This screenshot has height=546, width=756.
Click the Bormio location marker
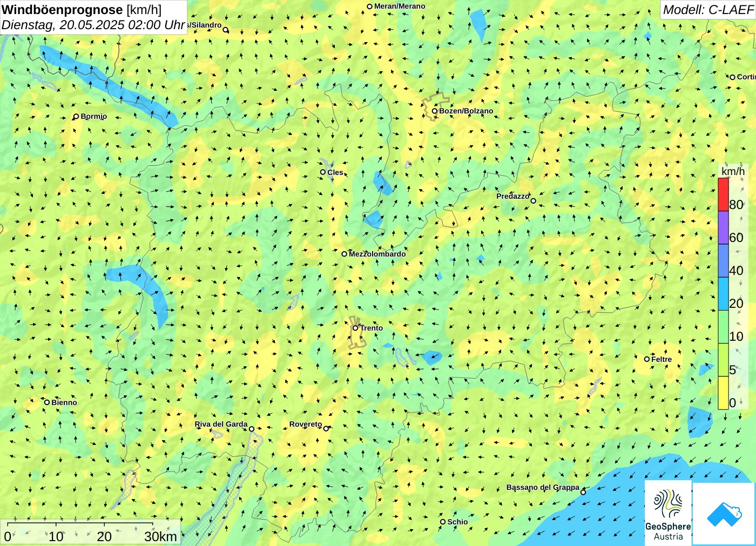pyautogui.click(x=76, y=116)
